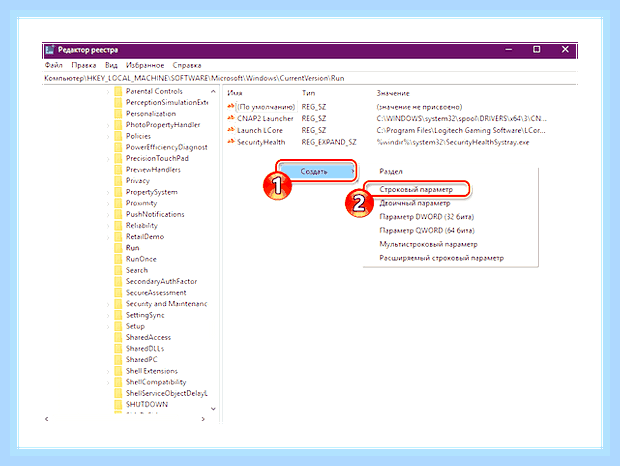Select the Proximity key
The image size is (620, 466).
[141, 203]
